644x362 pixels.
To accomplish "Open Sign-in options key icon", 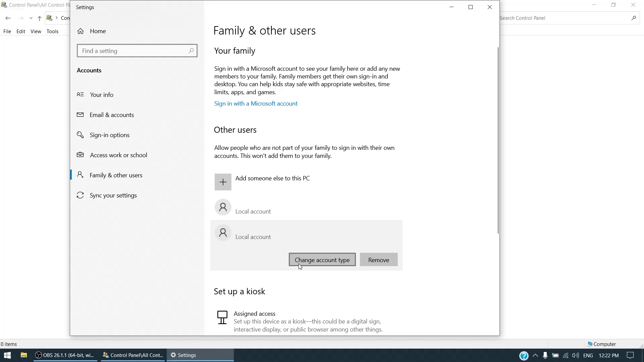I will coord(80,135).
